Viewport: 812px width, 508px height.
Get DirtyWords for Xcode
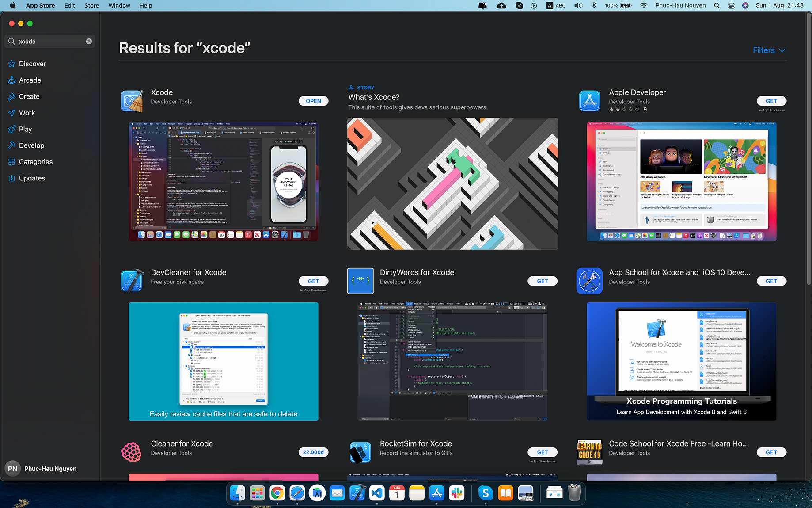pos(542,281)
